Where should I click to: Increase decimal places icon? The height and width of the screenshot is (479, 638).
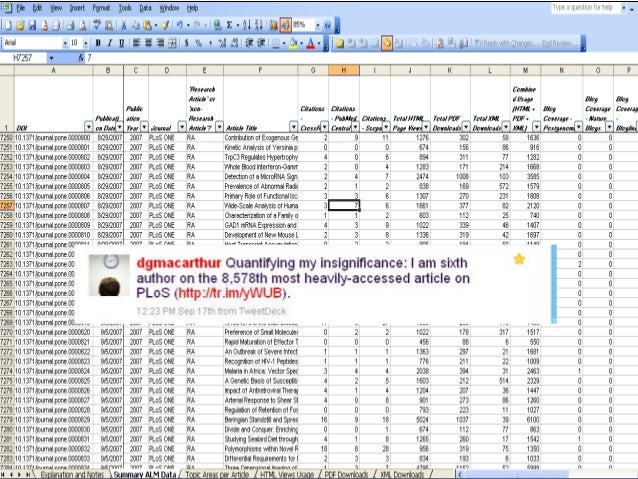222,43
